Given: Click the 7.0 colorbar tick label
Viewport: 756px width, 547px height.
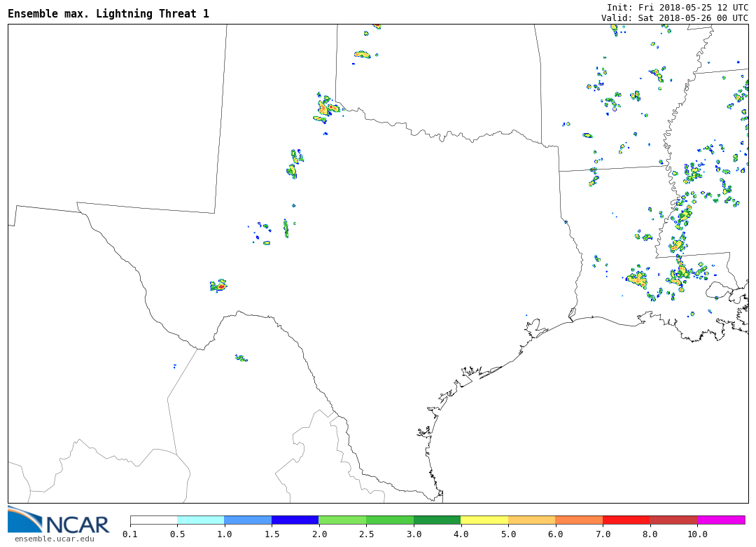Looking at the screenshot, I should [603, 534].
